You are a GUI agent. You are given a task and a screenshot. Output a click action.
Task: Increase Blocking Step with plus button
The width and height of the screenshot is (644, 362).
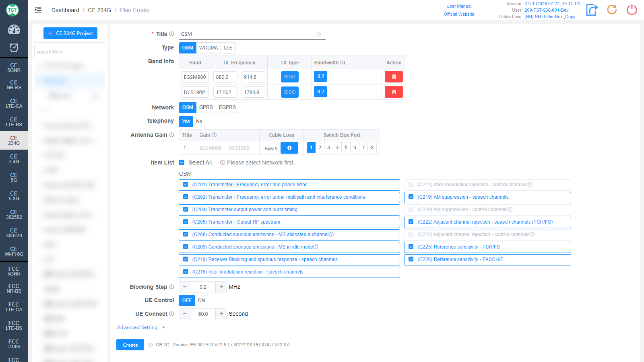pyautogui.click(x=221, y=287)
